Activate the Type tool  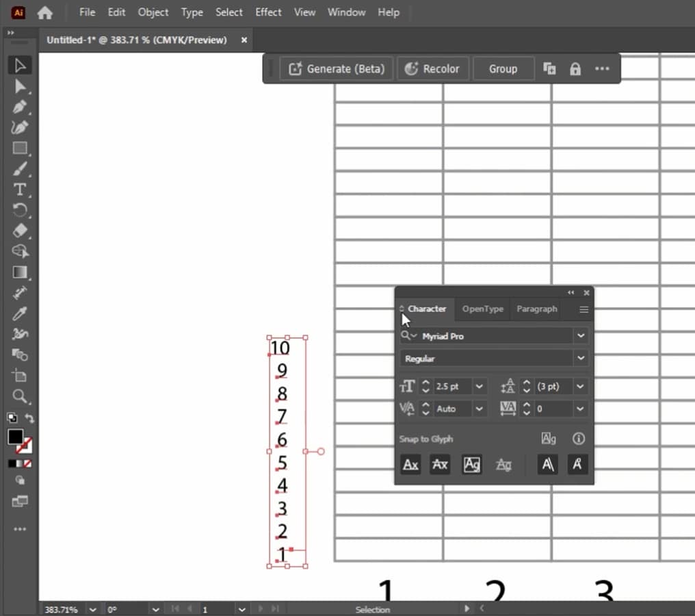click(x=20, y=190)
